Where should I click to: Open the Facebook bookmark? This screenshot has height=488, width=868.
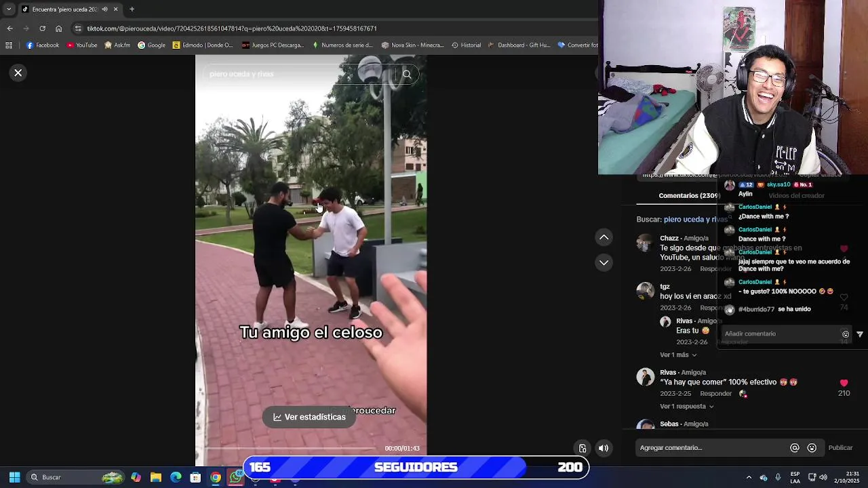(43, 45)
